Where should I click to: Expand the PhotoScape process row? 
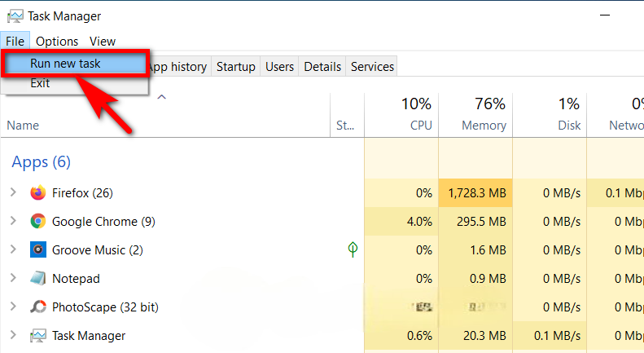(13, 307)
